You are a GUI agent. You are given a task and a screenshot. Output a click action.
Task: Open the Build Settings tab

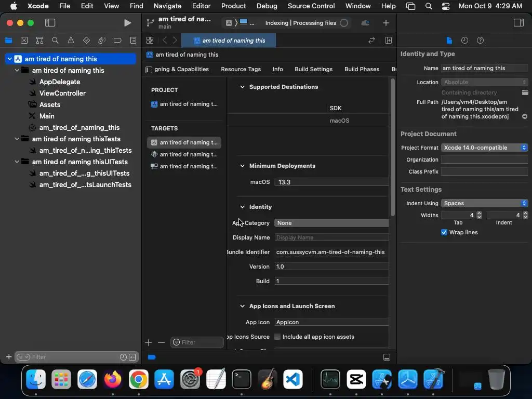313,69
